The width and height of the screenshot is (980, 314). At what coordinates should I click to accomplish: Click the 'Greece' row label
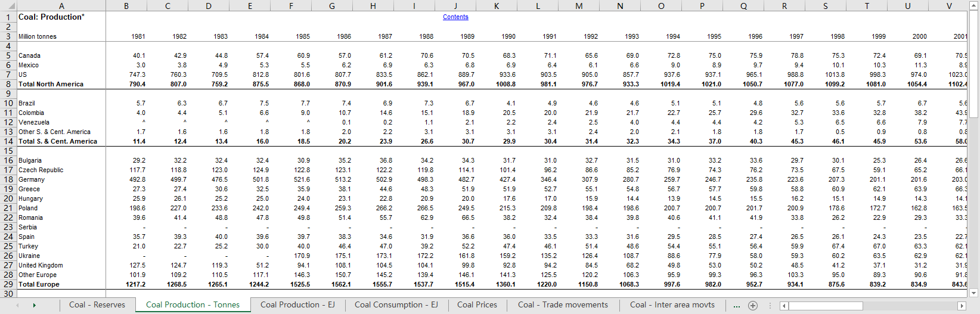coord(29,189)
